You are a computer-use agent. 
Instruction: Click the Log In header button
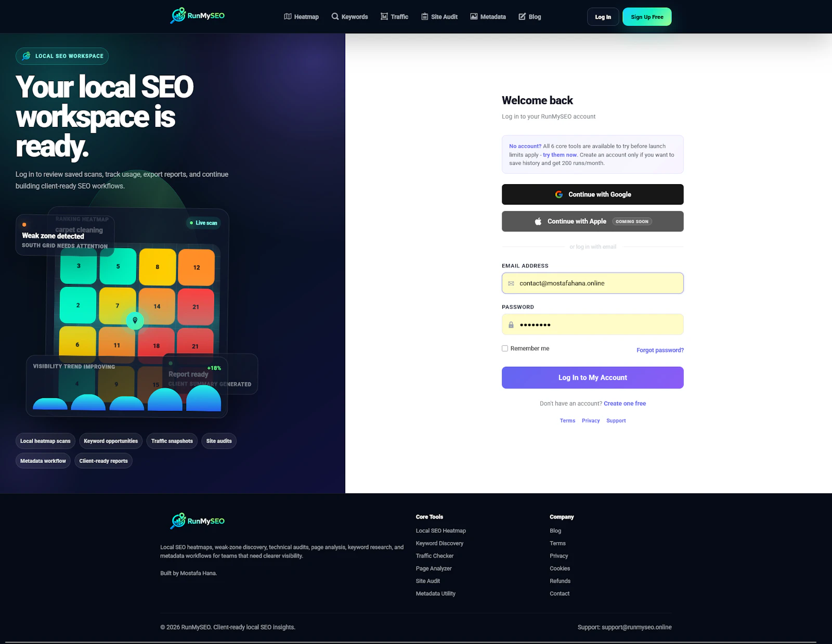click(x=603, y=17)
